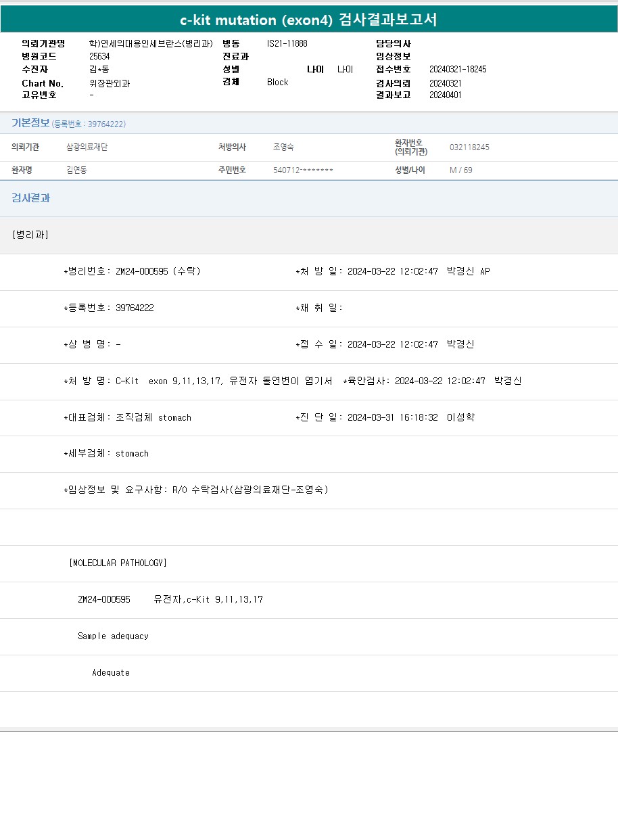Click the 검체 value Block
This screenshot has height=840, width=618.
[277, 83]
